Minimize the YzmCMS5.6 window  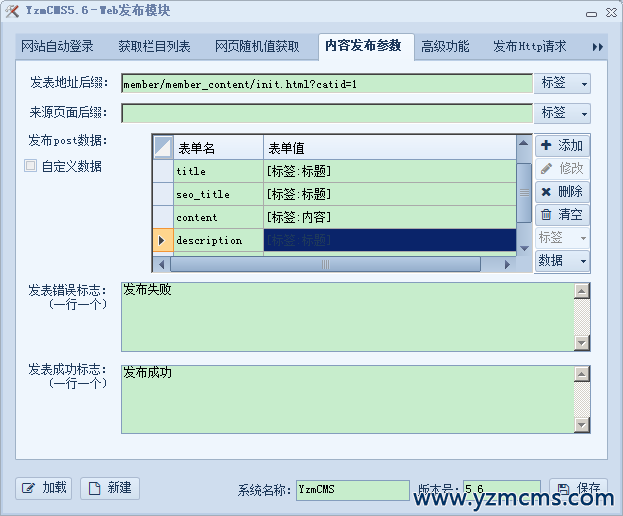[591, 14]
